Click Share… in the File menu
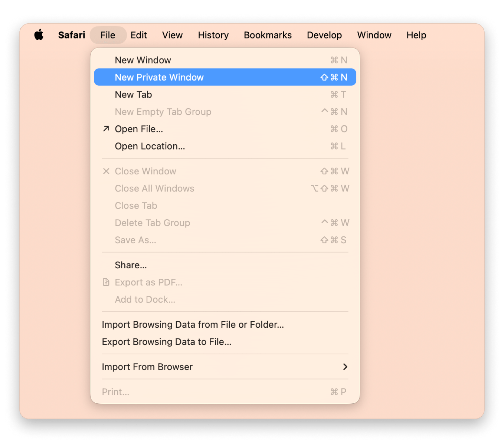The height and width of the screenshot is (445, 504). coord(131,265)
